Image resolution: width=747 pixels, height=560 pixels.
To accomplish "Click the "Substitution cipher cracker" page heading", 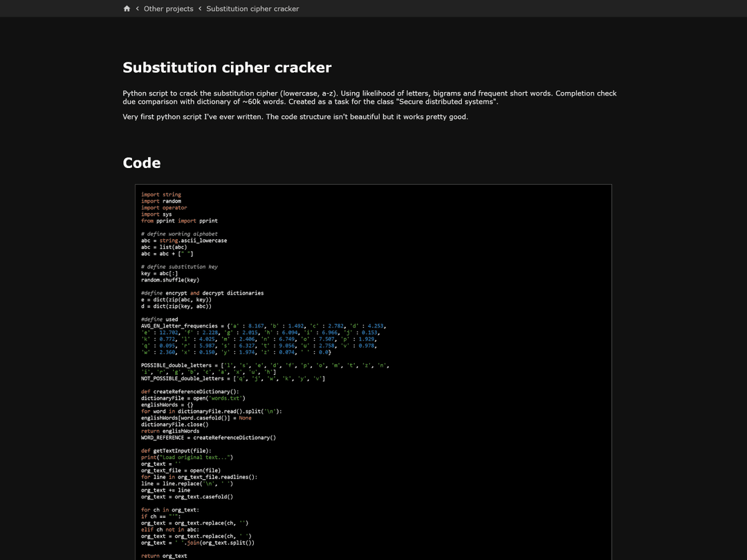I will click(x=227, y=67).
